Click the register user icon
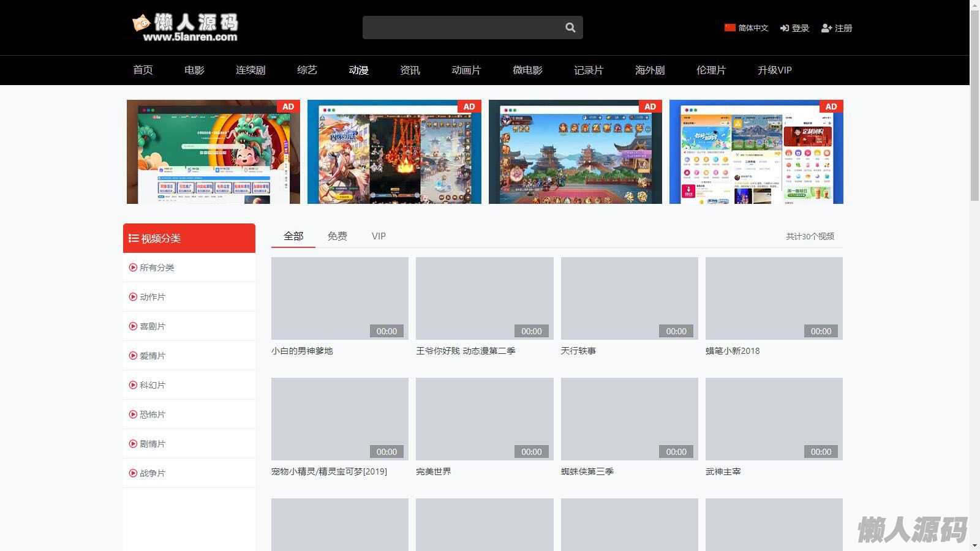980x551 pixels. 826,28
